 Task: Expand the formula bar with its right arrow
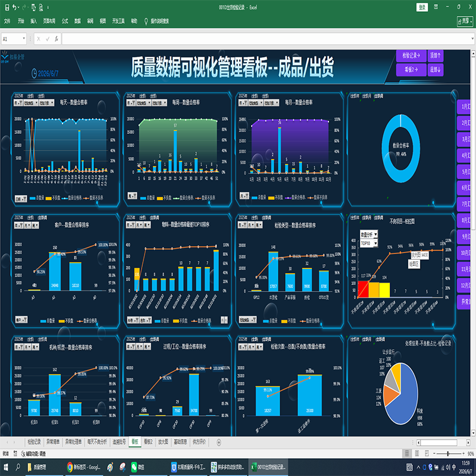[472, 39]
